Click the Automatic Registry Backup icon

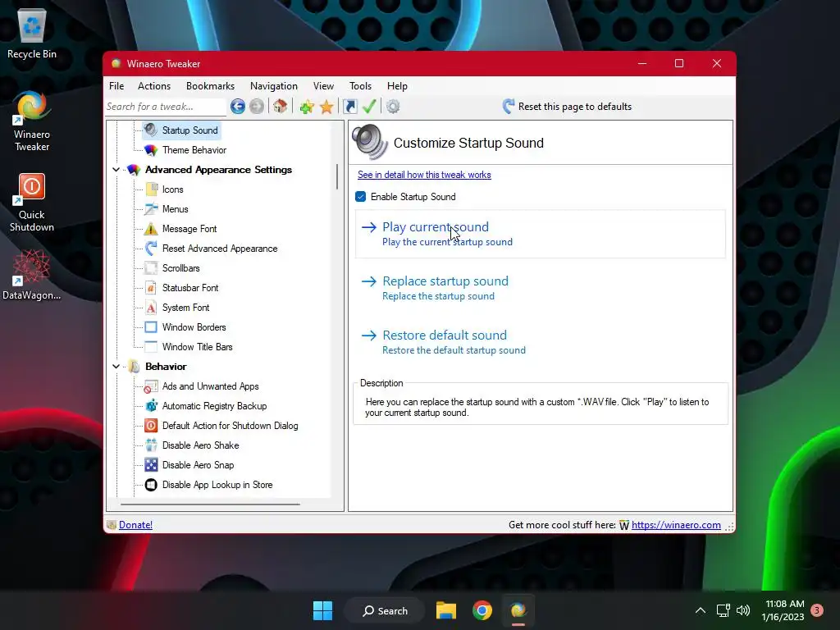click(x=151, y=405)
